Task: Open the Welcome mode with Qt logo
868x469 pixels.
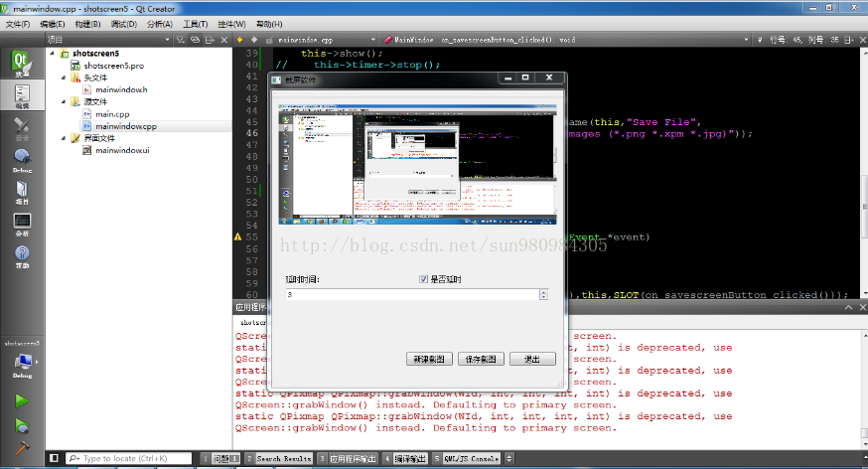Action: click(21, 64)
